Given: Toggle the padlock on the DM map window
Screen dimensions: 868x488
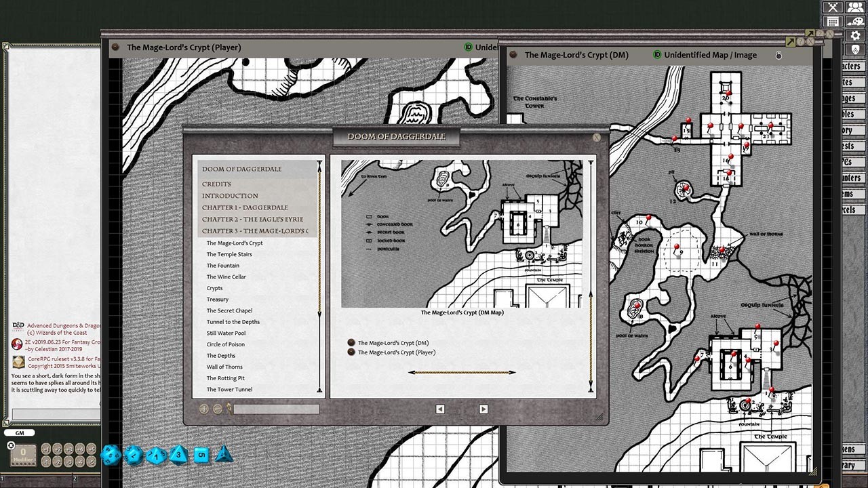Looking at the screenshot, I should pos(778,55).
